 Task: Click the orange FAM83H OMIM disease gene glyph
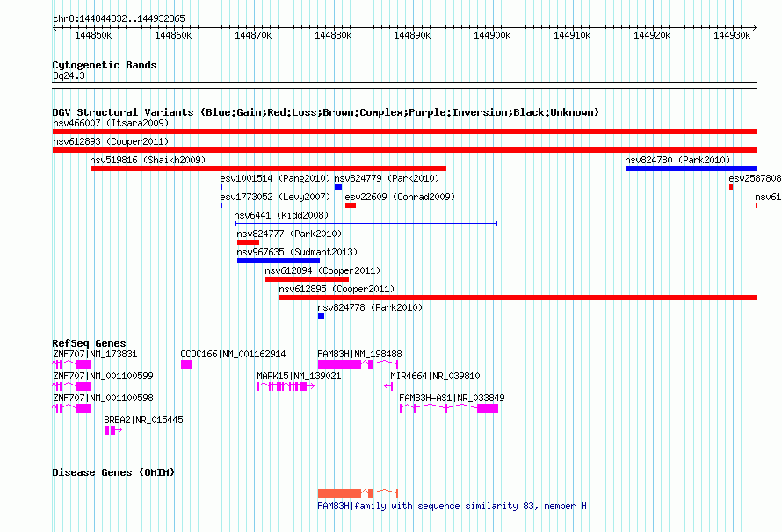click(x=358, y=493)
